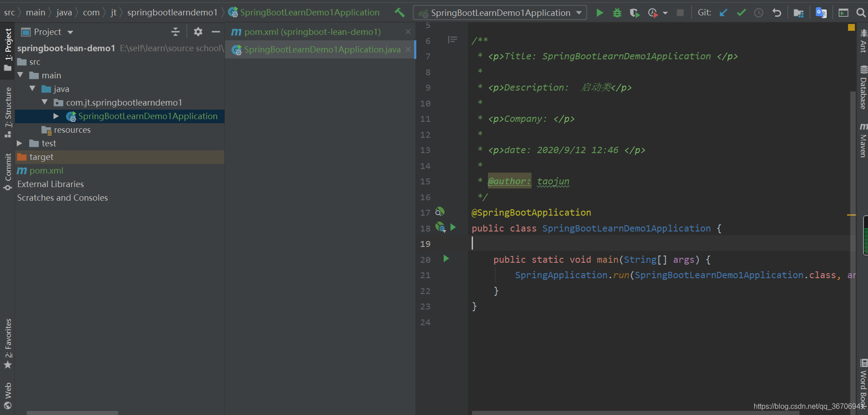Screen dimensions: 868x415
Task: Show Git history clock icon
Action: pyautogui.click(x=758, y=13)
